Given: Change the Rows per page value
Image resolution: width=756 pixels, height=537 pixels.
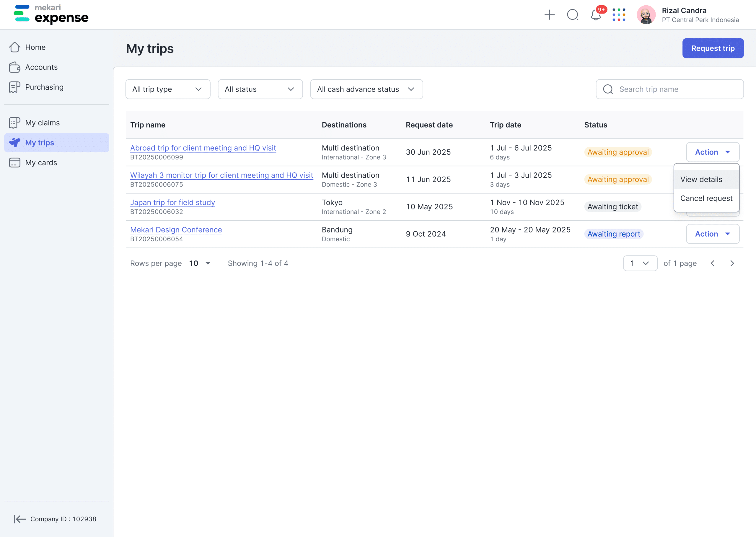Looking at the screenshot, I should (x=200, y=263).
